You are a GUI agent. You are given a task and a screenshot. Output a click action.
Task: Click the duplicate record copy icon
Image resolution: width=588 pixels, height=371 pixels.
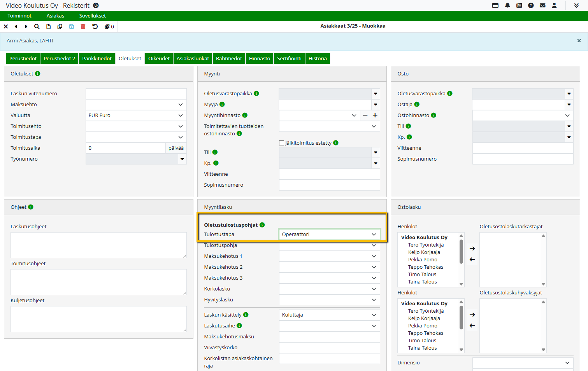(x=60, y=26)
